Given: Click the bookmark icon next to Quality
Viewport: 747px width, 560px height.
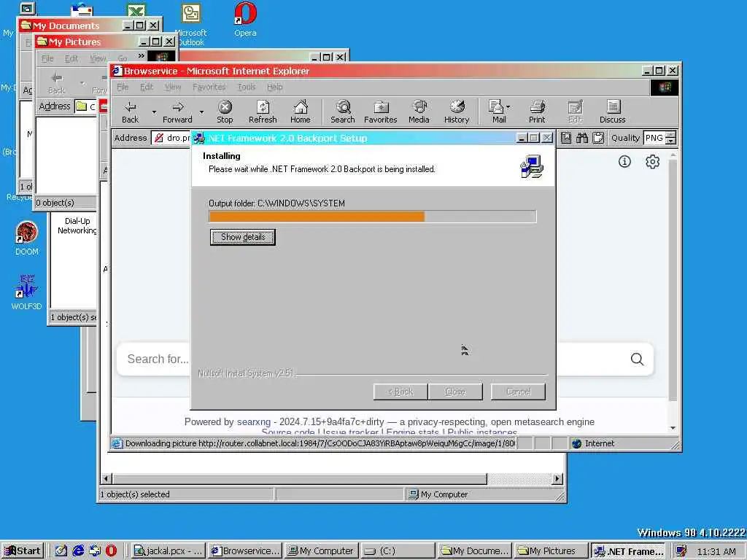Looking at the screenshot, I should click(x=566, y=138).
